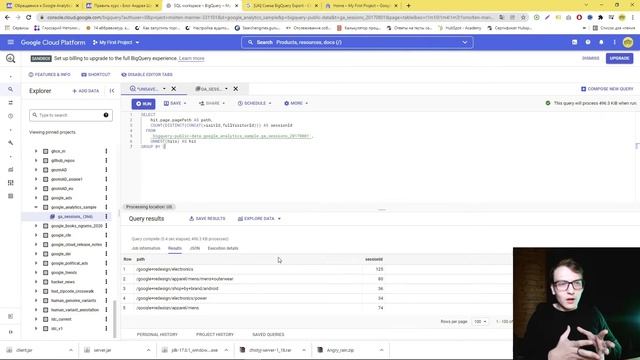Screen dimensions: 640x360
Task: Open the Administration wrench icon in sidebar
Action: (11, 143)
